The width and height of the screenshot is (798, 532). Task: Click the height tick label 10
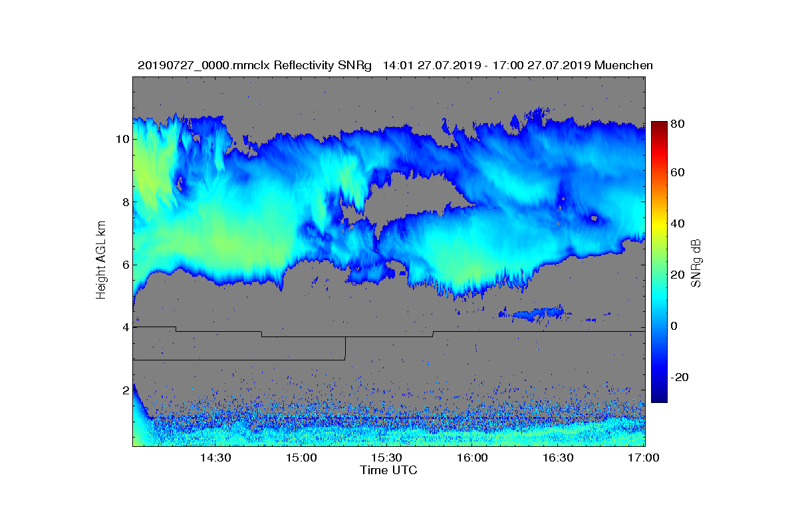[x=121, y=139]
